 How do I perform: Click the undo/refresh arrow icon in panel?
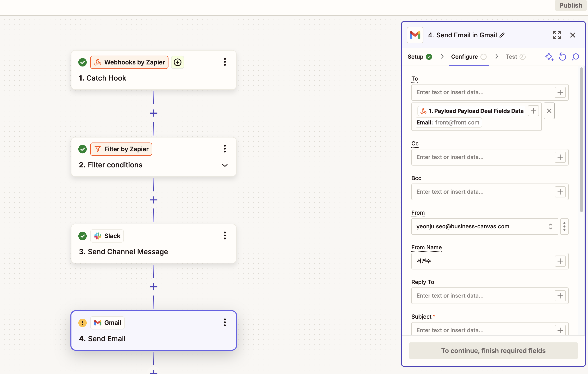point(562,57)
